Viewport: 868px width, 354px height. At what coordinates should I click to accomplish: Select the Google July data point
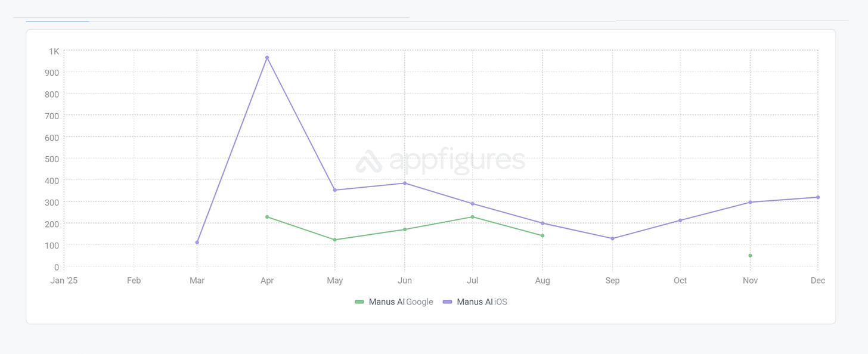coord(473,217)
